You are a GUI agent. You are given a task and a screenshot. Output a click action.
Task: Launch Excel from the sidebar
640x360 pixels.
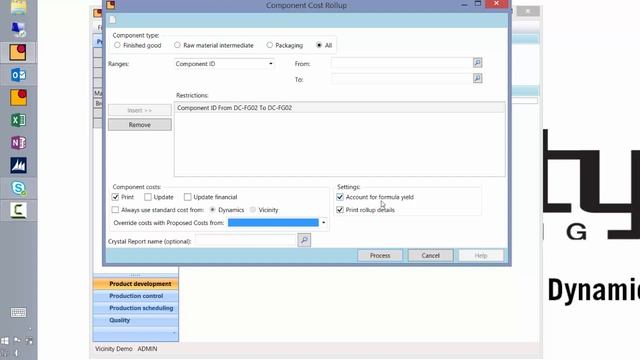coord(18,120)
